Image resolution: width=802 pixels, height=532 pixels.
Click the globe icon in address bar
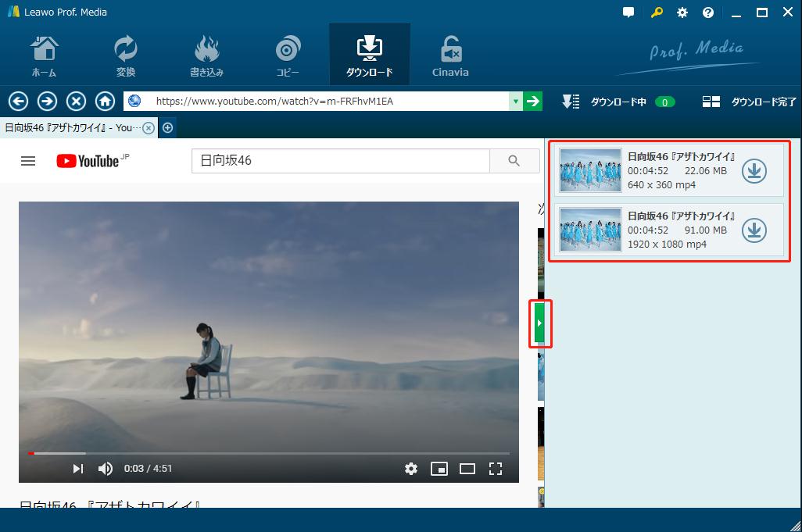(134, 102)
